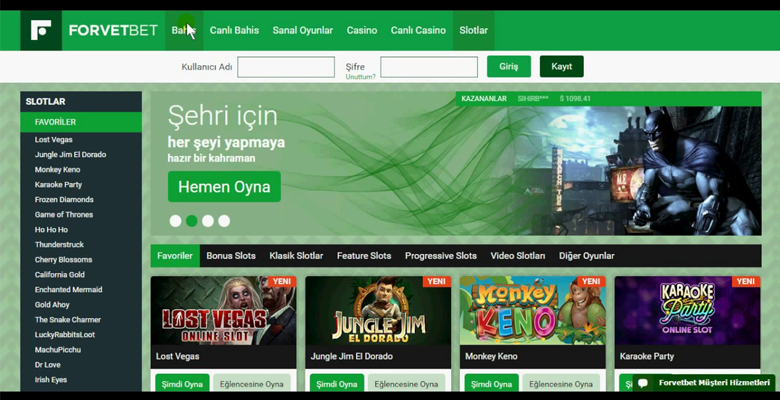Viewport: 780px width, 400px height.
Task: Focus the Şifre password field
Action: pyautogui.click(x=429, y=67)
